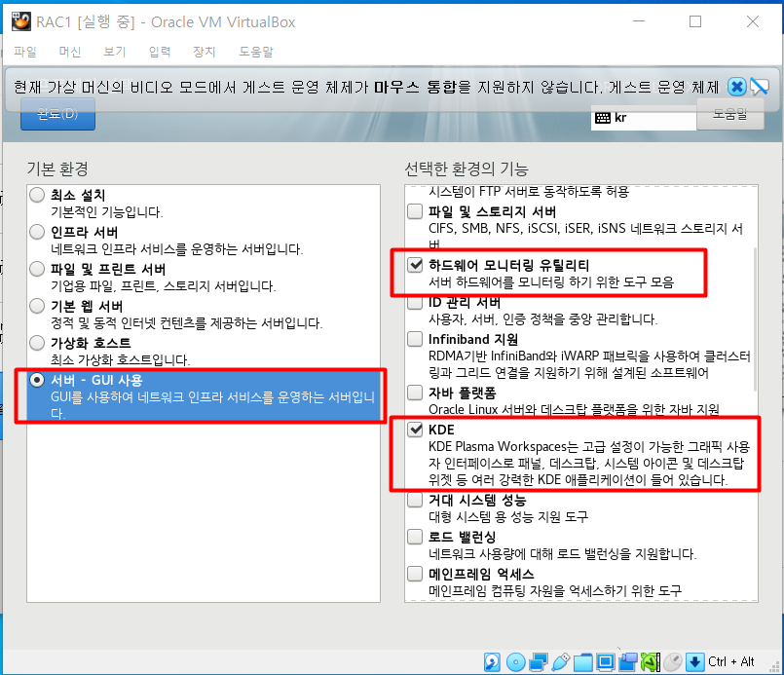Screen dimensions: 784x675
Task: Click the green CPU execution engine icon
Action: coord(651,662)
